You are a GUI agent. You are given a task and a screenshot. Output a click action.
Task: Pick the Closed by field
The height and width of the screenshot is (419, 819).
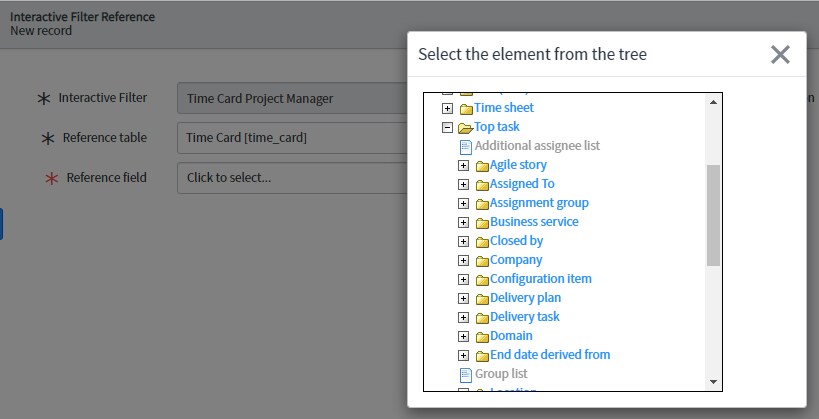pyautogui.click(x=516, y=240)
